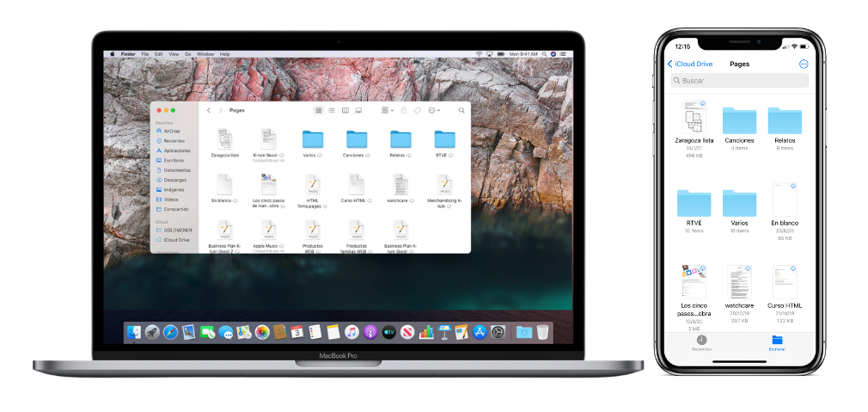Select the Varios folder in Finder
The image size is (868, 412).
click(313, 139)
